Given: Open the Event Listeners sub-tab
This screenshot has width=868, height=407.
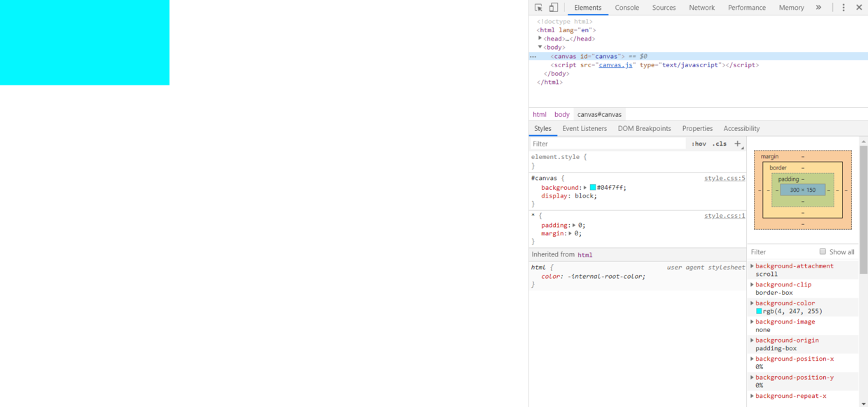Looking at the screenshot, I should 584,128.
